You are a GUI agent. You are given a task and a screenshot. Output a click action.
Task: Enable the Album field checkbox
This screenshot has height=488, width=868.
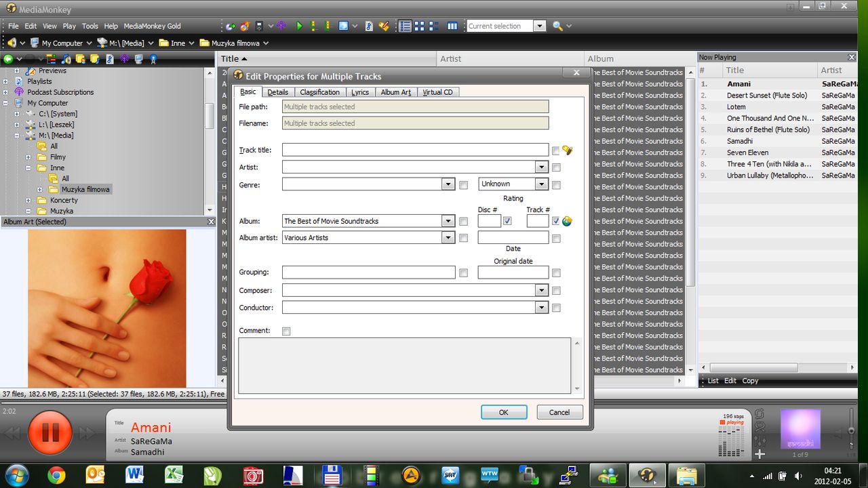464,222
